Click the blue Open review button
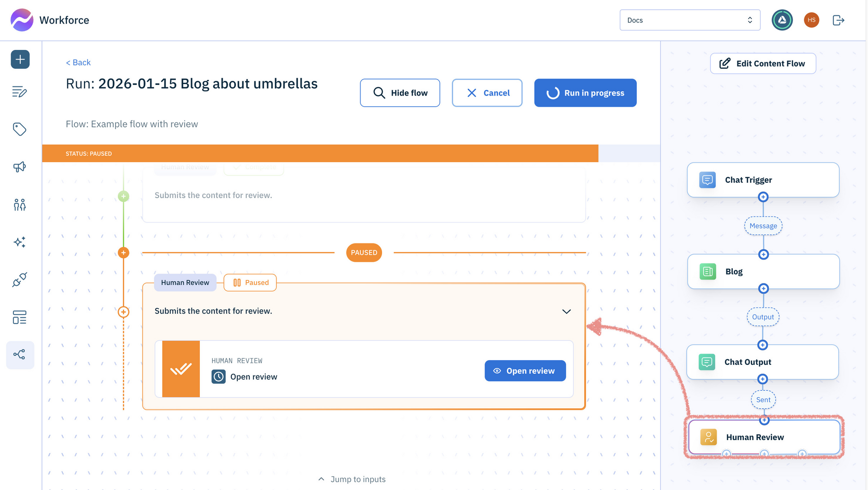868x490 pixels. [x=525, y=371]
